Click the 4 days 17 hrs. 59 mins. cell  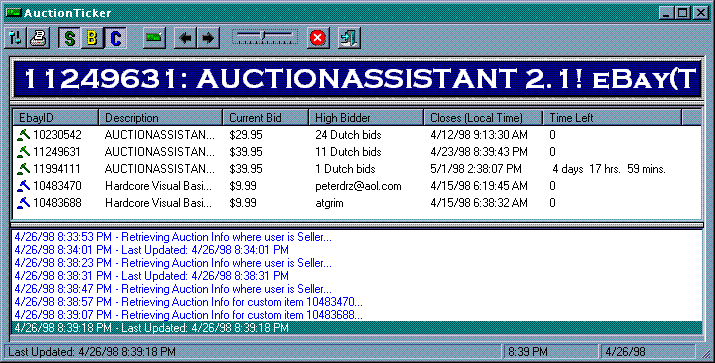[x=609, y=169]
